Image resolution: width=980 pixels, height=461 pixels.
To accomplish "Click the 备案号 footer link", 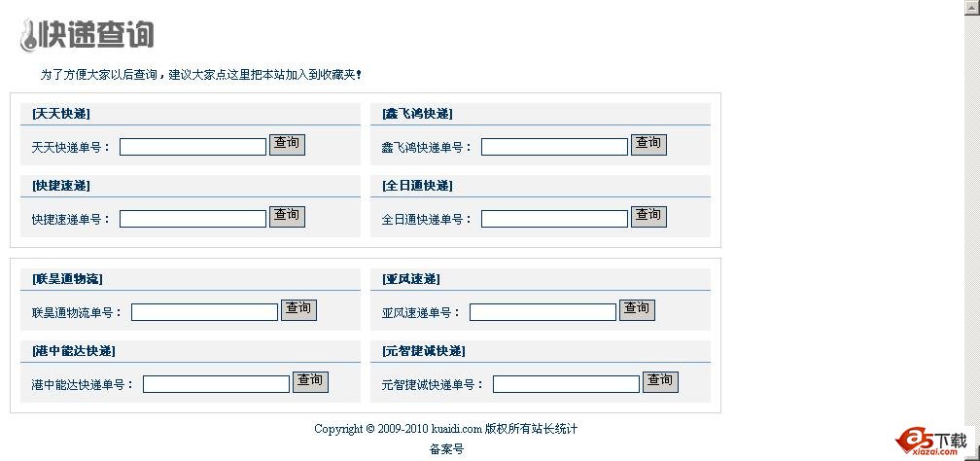I will click(446, 449).
